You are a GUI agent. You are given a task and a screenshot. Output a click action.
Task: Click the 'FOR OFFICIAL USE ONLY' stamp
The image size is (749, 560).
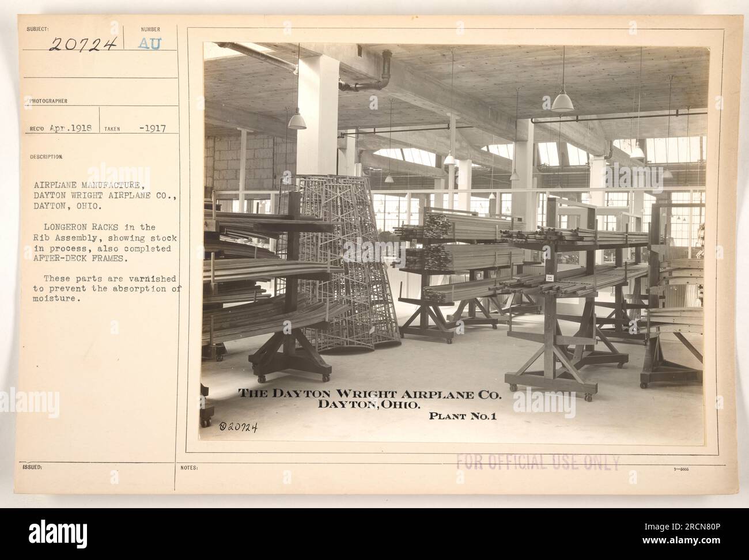[x=538, y=462]
